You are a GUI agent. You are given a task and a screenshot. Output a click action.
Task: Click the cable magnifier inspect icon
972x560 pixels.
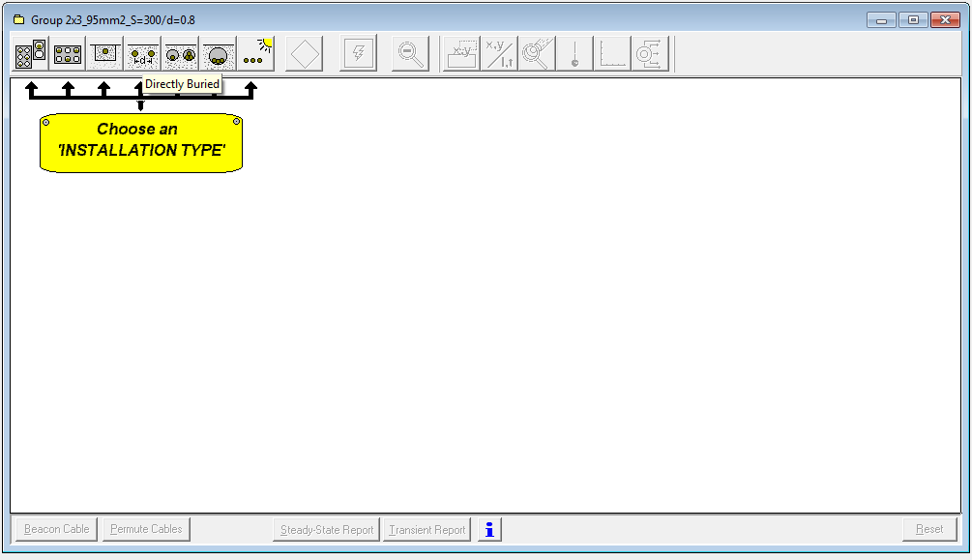click(537, 54)
